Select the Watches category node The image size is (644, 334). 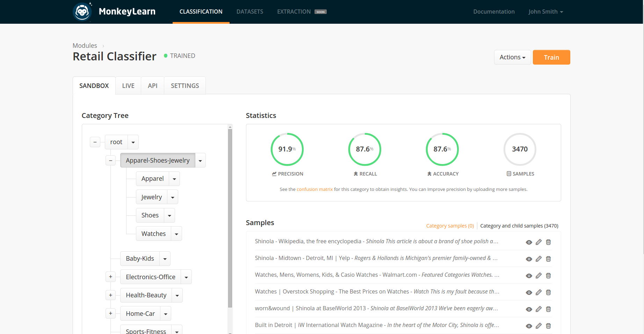(153, 234)
